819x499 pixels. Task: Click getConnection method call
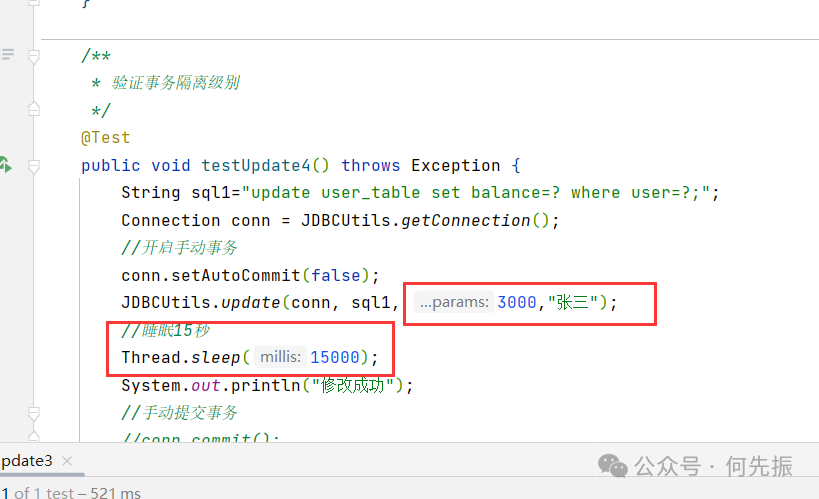[465, 221]
